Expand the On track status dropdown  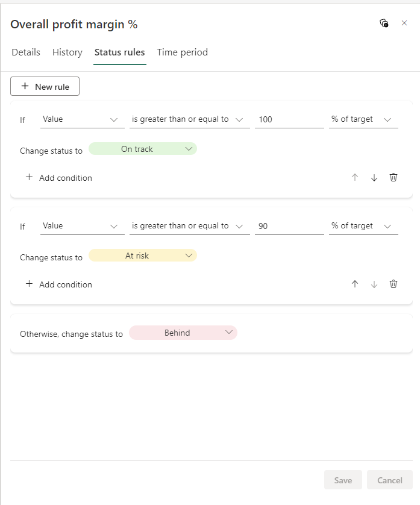pyautogui.click(x=143, y=148)
